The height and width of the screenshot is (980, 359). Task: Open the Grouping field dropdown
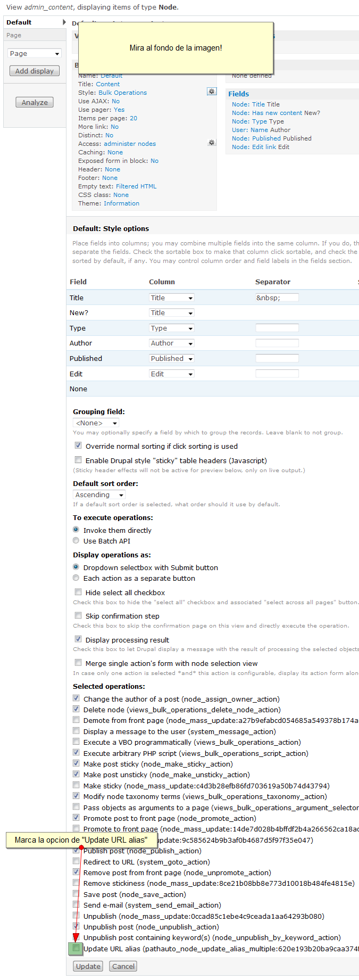click(x=96, y=423)
